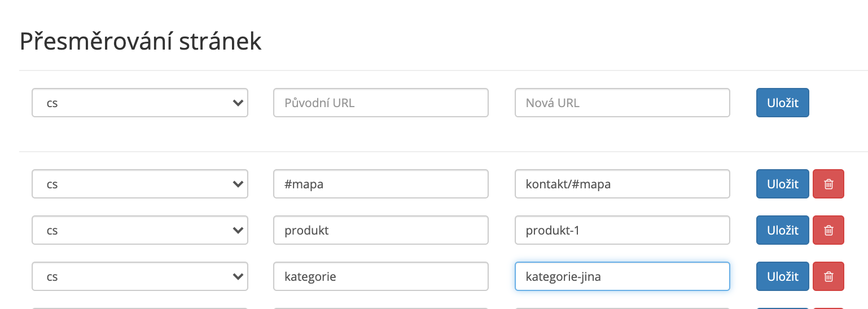The image size is (868, 309).
Task: Expand language select for #mapa row
Action: (140, 184)
